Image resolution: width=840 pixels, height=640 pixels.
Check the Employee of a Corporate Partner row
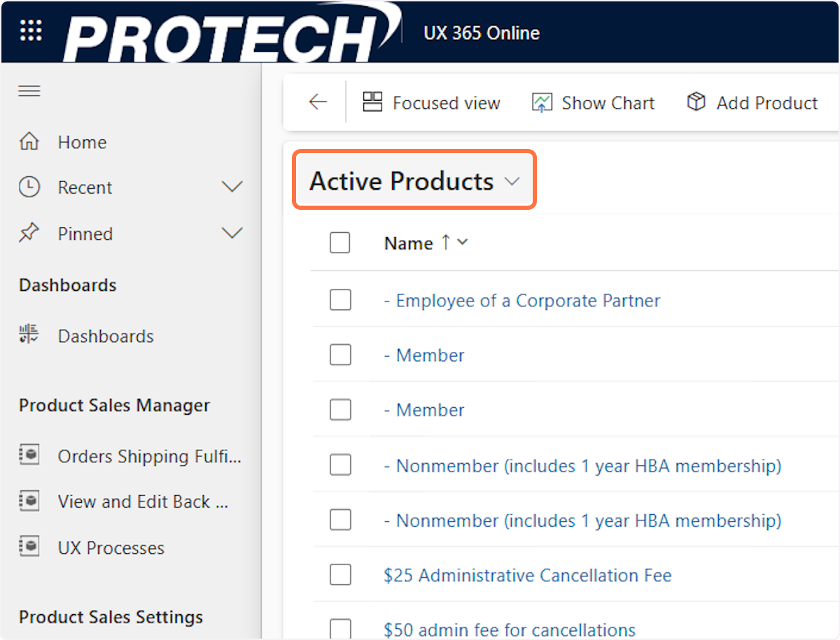[340, 301]
